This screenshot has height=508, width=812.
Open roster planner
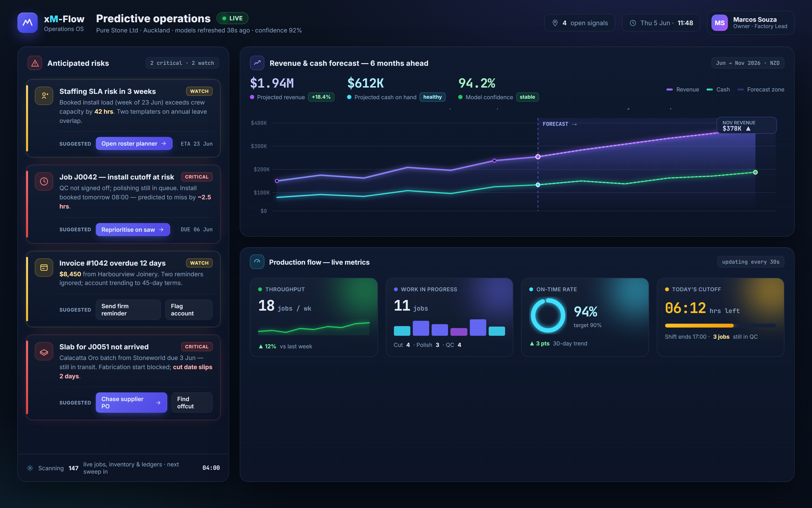pos(134,143)
